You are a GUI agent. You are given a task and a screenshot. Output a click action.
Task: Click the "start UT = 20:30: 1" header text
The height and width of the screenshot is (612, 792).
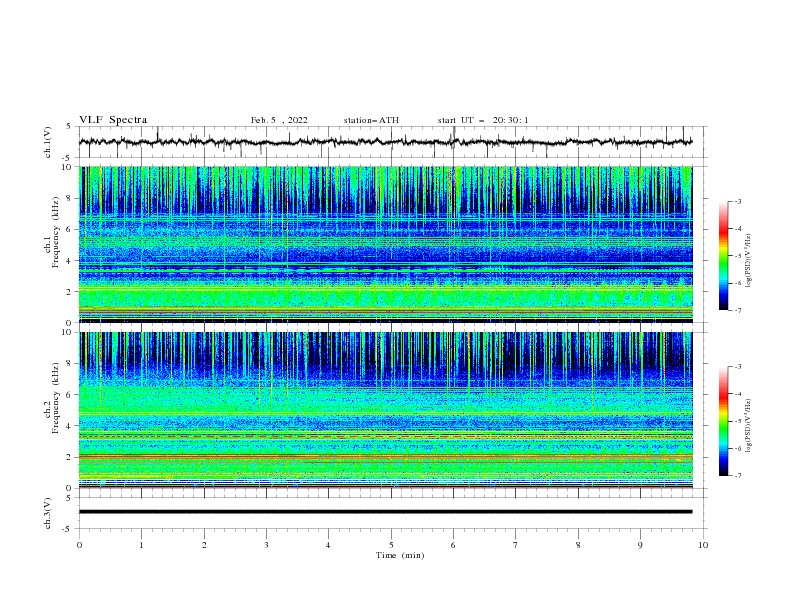coord(483,120)
